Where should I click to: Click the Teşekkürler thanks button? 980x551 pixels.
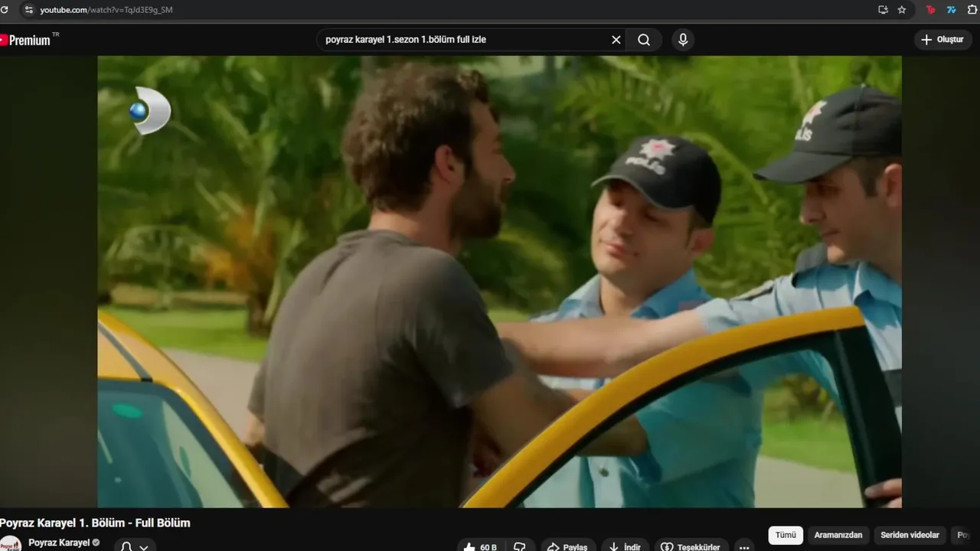[x=691, y=546]
